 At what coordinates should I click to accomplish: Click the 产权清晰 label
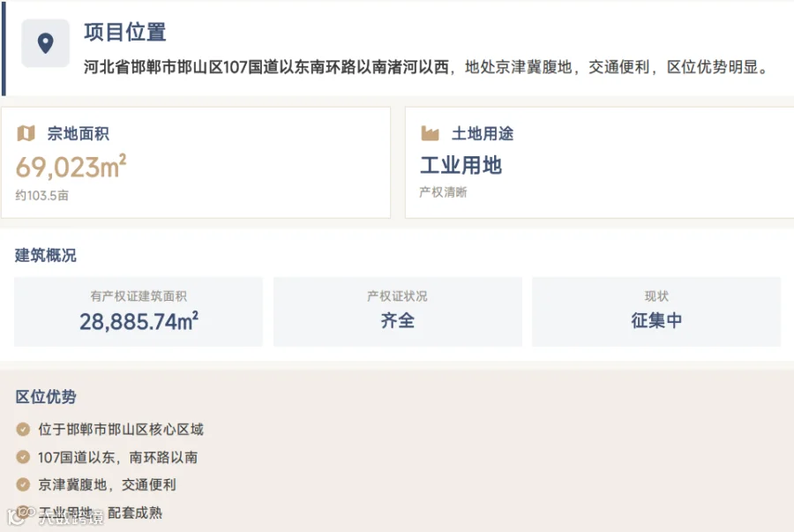tap(443, 192)
